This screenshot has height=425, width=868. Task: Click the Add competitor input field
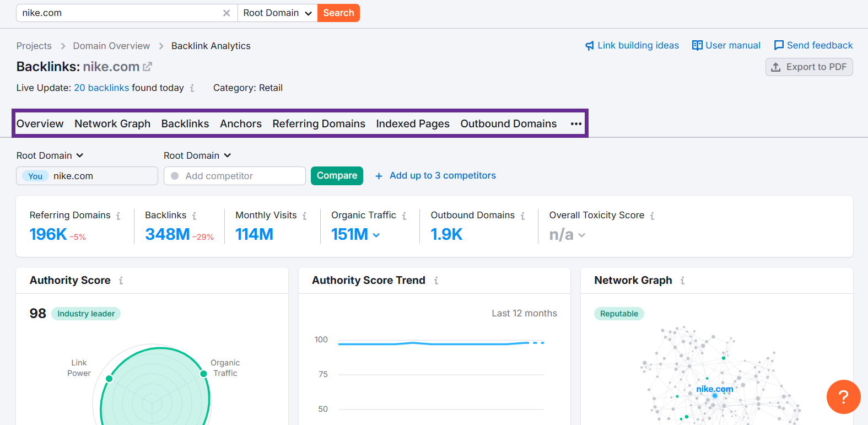(235, 176)
